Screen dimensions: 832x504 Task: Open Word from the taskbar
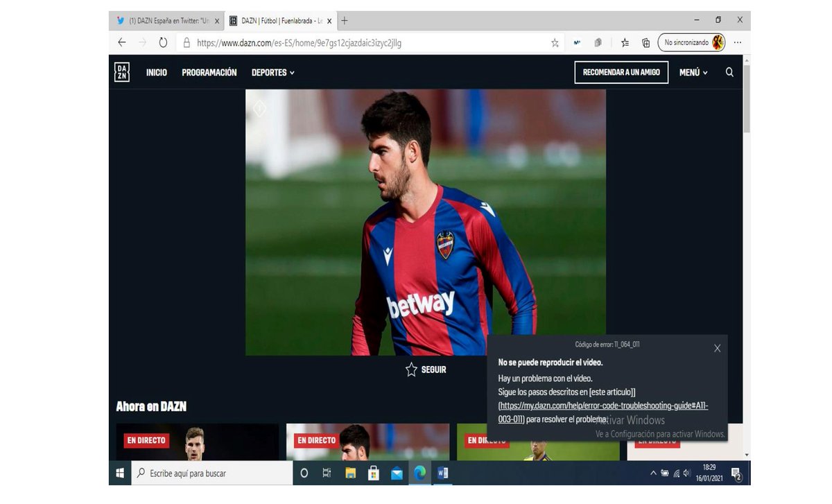(x=442, y=473)
